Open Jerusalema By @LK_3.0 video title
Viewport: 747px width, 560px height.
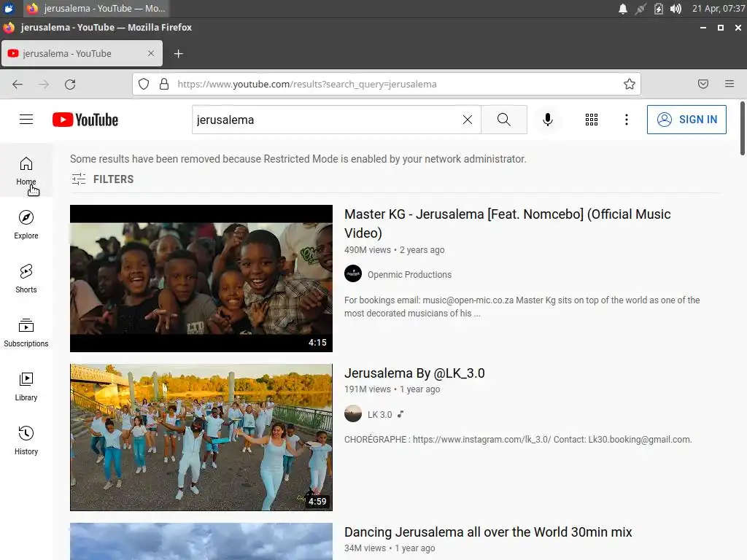click(414, 373)
